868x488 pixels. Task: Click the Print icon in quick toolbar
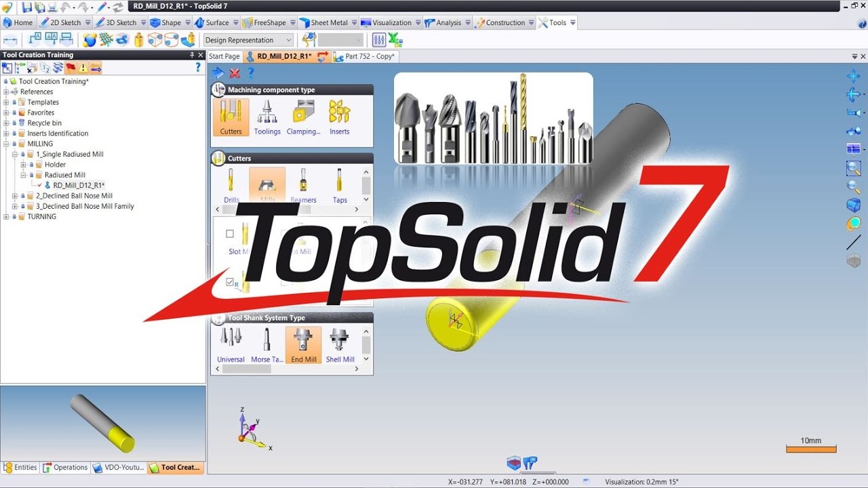click(x=54, y=7)
